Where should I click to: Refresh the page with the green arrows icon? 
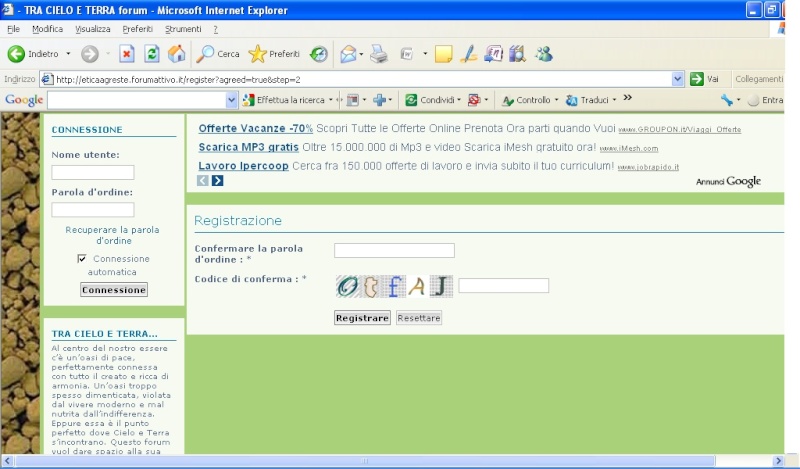tap(152, 54)
